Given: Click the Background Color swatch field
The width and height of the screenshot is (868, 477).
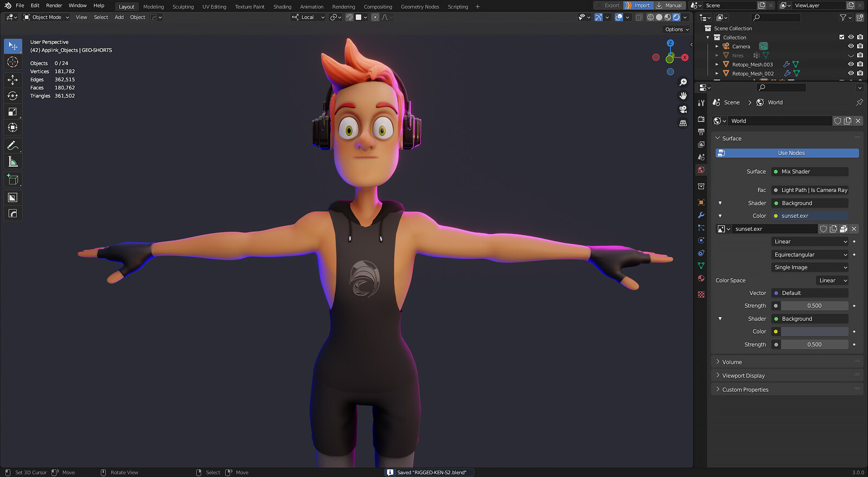Looking at the screenshot, I should click(x=814, y=332).
